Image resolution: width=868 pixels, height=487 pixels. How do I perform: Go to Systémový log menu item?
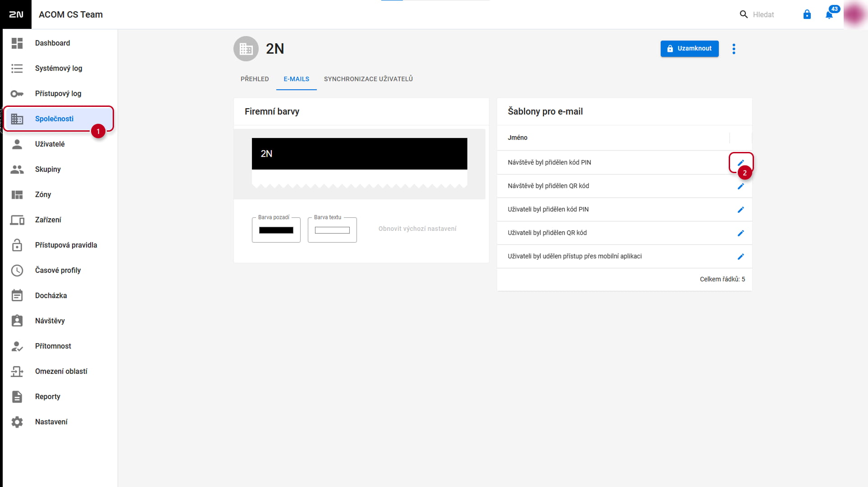(x=59, y=69)
